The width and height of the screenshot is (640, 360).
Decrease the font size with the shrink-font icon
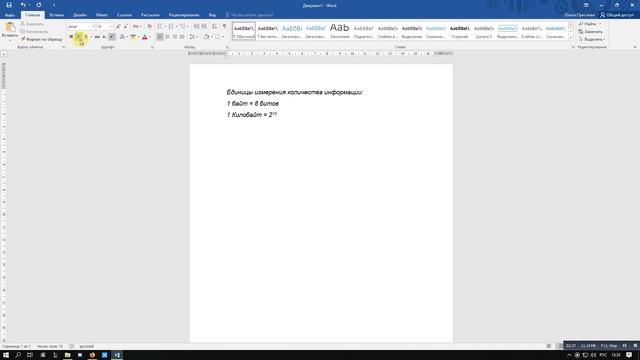pos(126,27)
